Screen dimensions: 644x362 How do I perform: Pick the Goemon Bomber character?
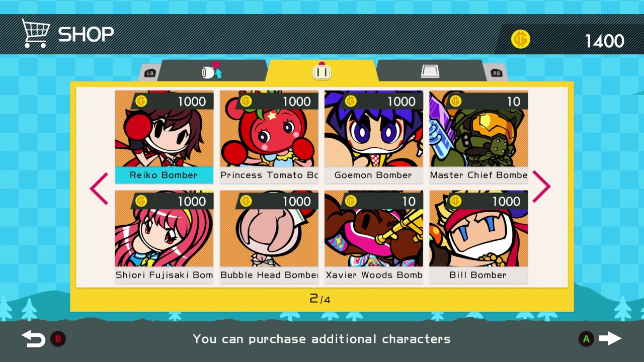tap(374, 137)
